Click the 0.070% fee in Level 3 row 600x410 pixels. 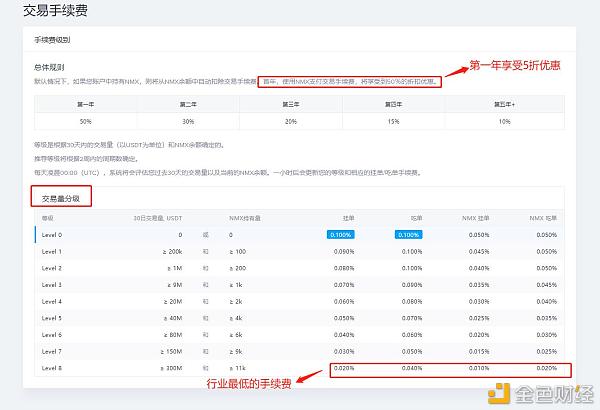[x=344, y=285]
